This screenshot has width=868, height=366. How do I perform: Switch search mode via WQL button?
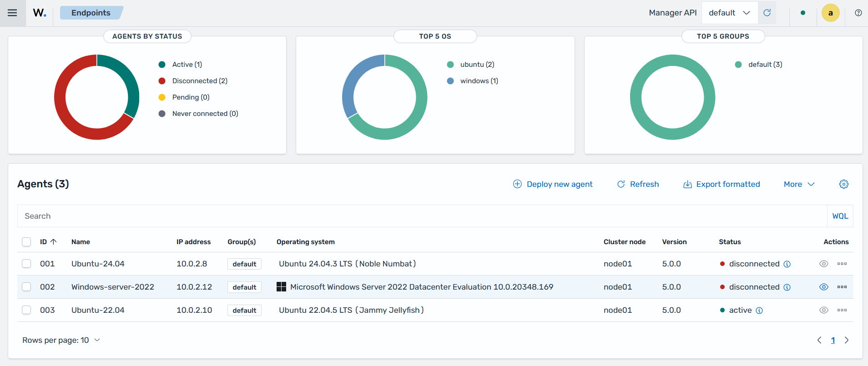pyautogui.click(x=840, y=216)
